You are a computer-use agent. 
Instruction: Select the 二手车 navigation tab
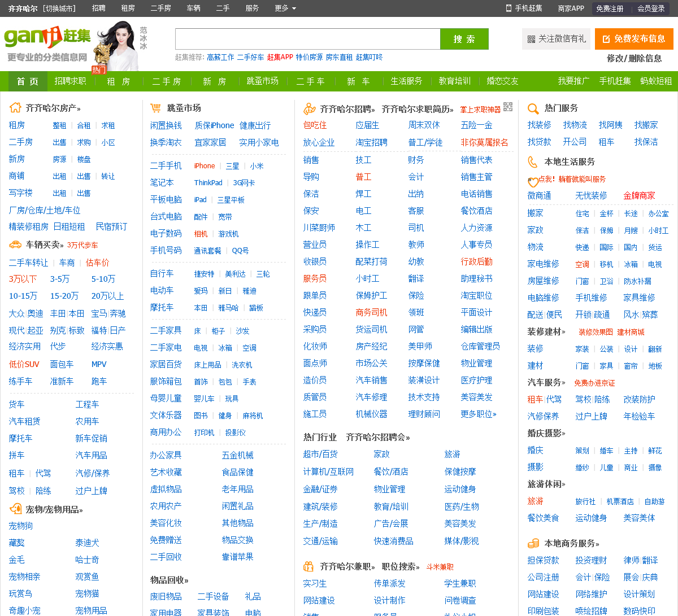310,81
